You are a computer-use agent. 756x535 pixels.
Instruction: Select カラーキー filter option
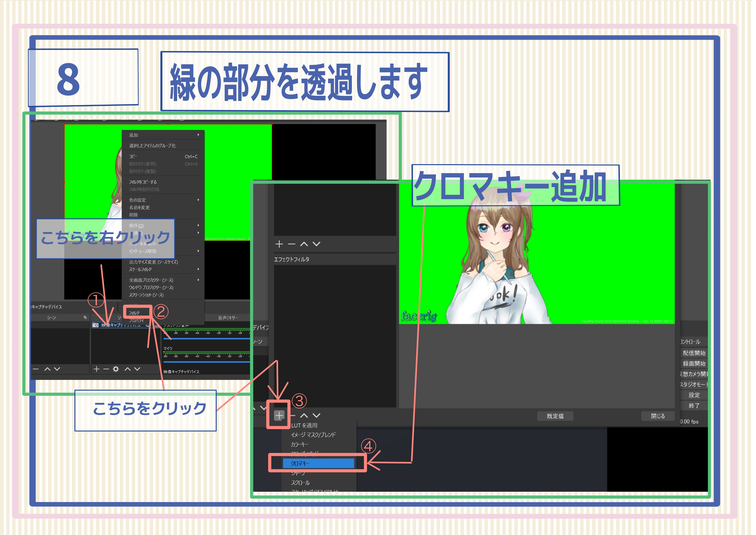point(299,445)
